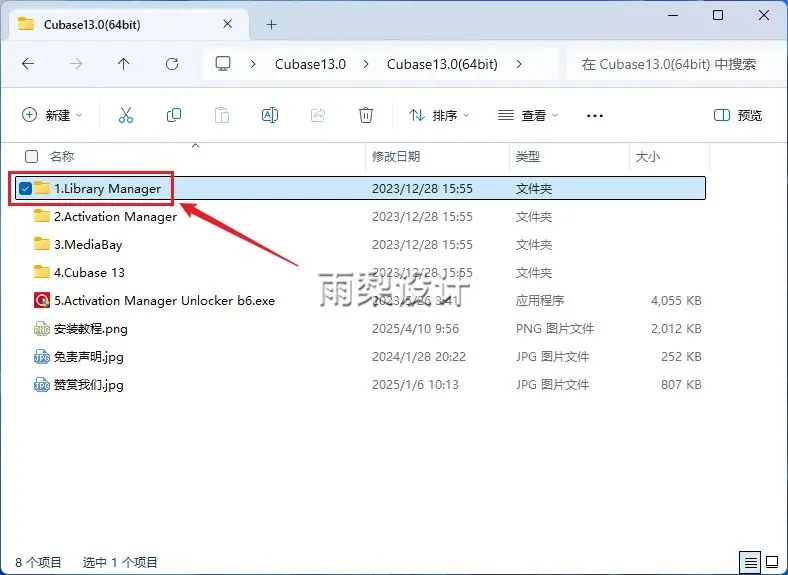Go up one folder level
Viewport: 788px width, 575px height.
[x=124, y=64]
